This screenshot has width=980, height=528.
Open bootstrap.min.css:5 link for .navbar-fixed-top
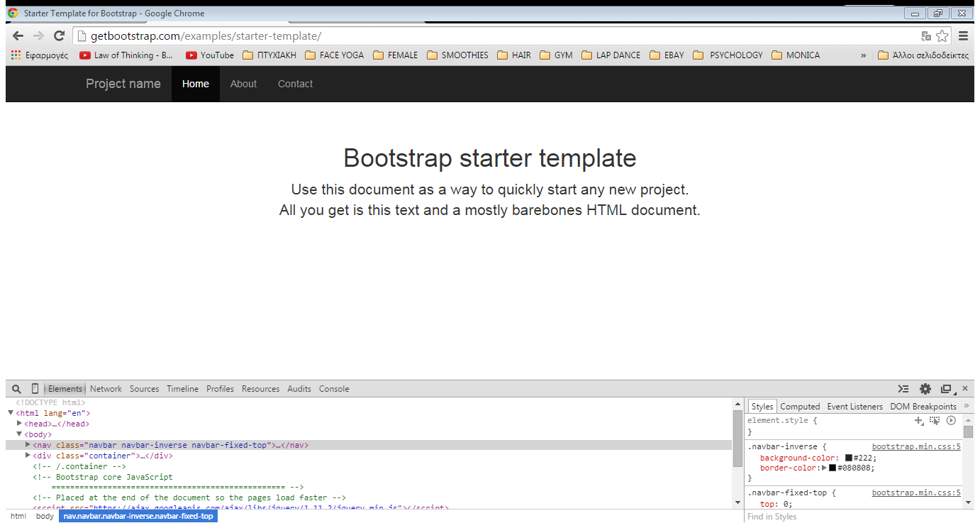click(916, 493)
